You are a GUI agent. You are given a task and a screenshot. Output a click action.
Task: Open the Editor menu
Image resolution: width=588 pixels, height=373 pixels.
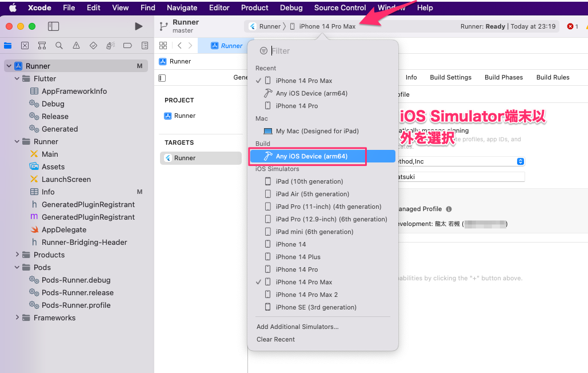(x=219, y=7)
